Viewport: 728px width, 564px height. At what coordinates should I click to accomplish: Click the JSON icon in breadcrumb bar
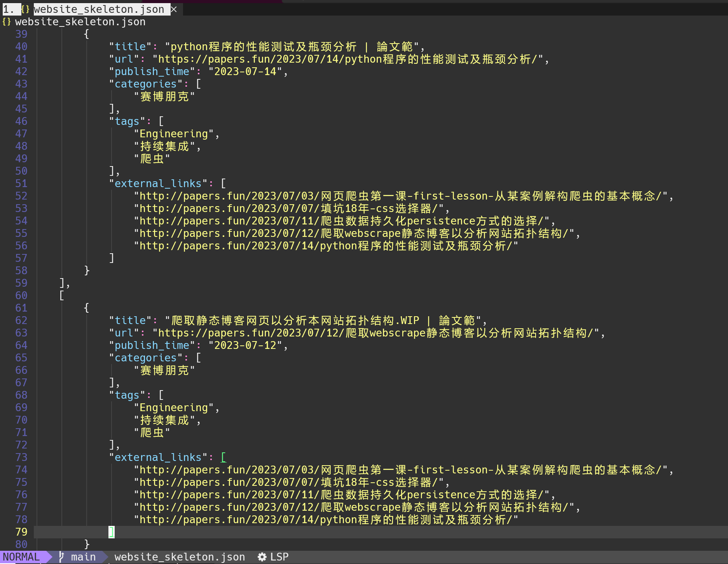pyautogui.click(x=7, y=22)
